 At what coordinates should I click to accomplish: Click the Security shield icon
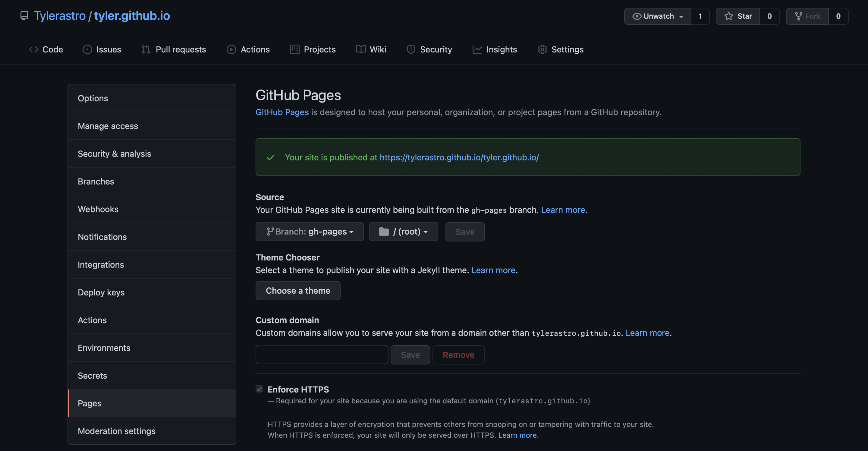click(x=411, y=49)
